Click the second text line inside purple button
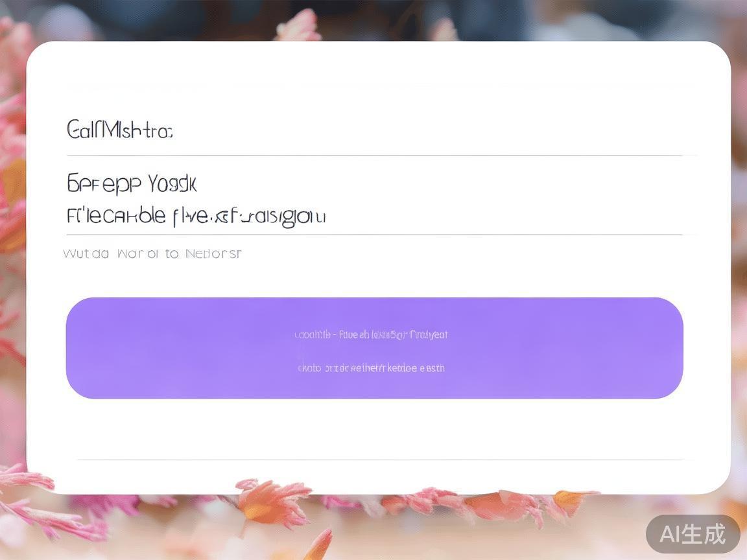The image size is (747, 560). 371,368
